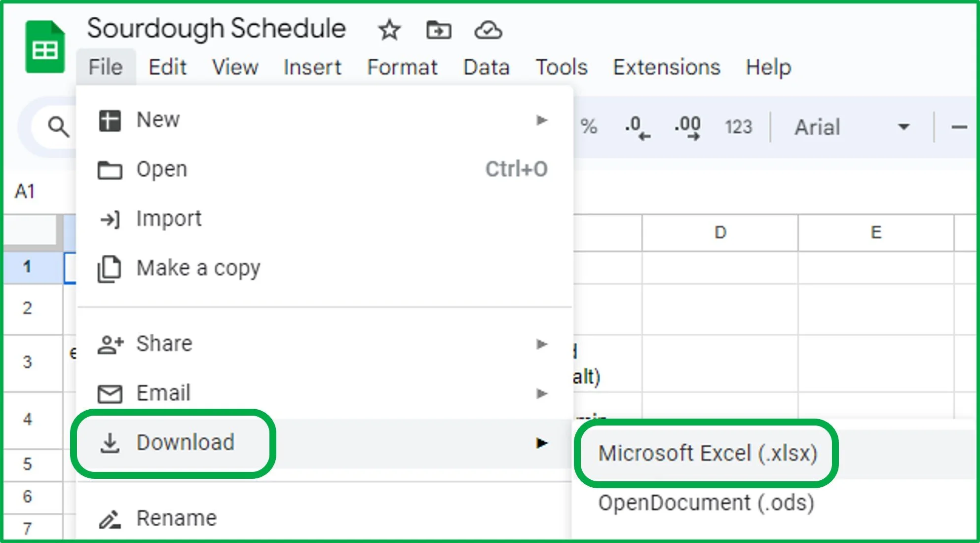Click cell E2 in the grid
Viewport: 980px width, 543px height.
876,310
